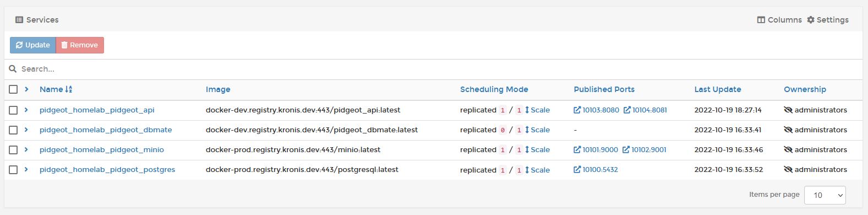The height and width of the screenshot is (215, 868).
Task: Open pidgeot_homelab_pidgeot_dbmate service link
Action: [x=106, y=130]
